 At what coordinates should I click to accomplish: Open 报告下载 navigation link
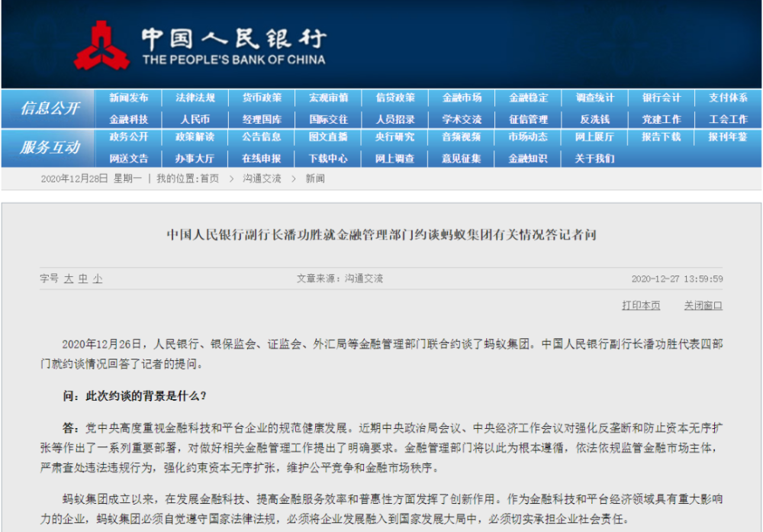point(662,137)
